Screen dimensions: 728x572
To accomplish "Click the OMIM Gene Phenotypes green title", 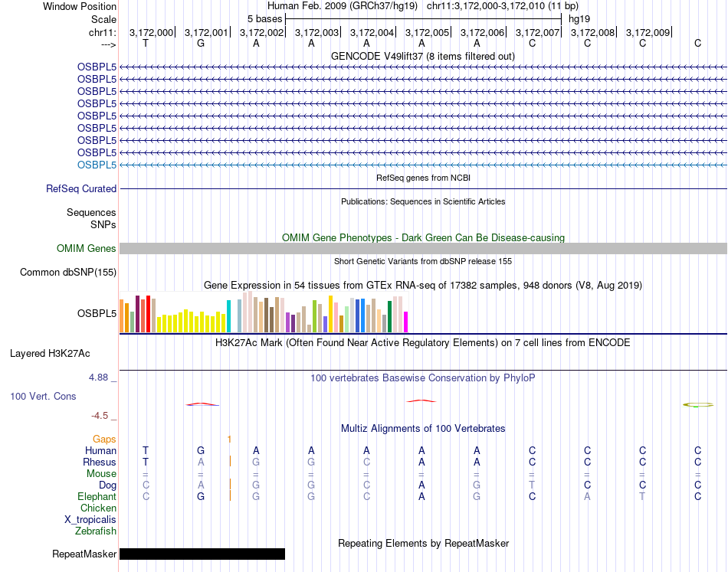I will pyautogui.click(x=423, y=237).
